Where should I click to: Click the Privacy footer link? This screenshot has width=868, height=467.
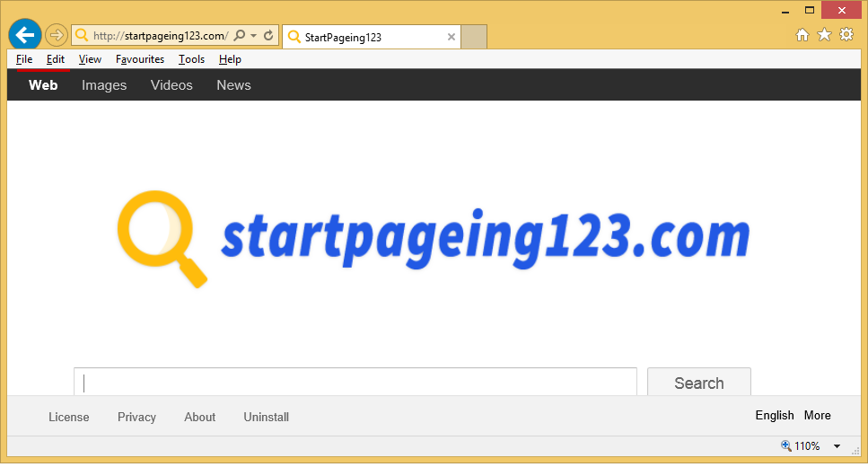136,417
